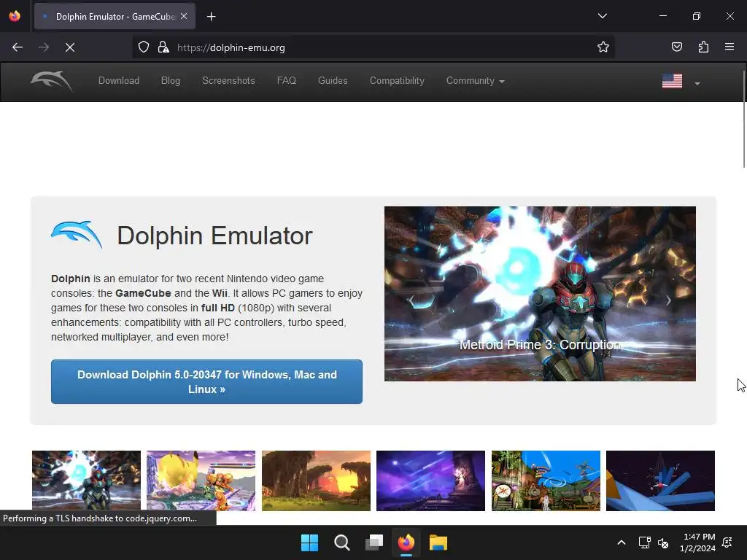Go back with the browser back arrow
Viewport: 747px width, 560px height.
[x=18, y=47]
